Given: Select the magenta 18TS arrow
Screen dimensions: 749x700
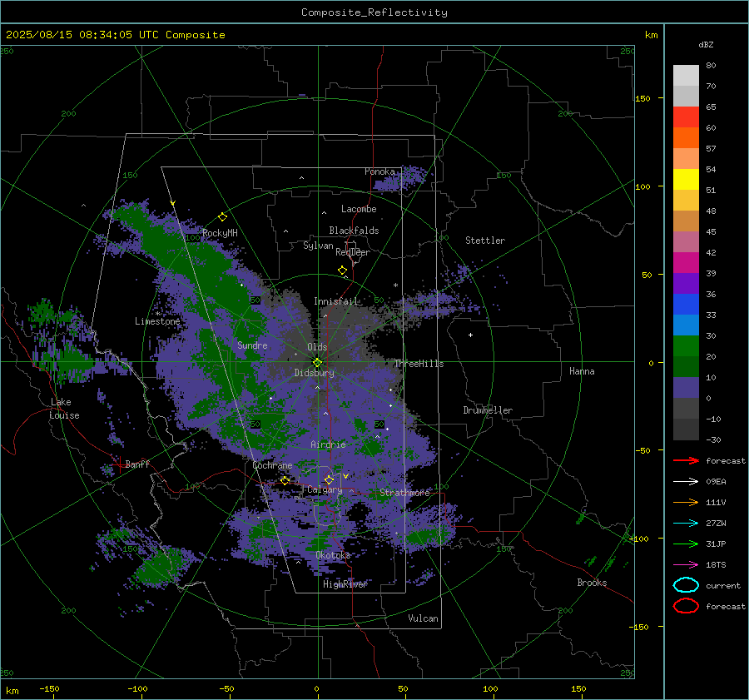Looking at the screenshot, I should point(686,565).
